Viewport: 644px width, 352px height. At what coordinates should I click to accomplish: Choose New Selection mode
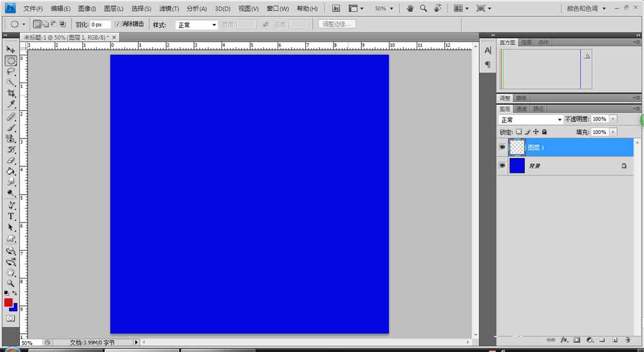tap(37, 24)
